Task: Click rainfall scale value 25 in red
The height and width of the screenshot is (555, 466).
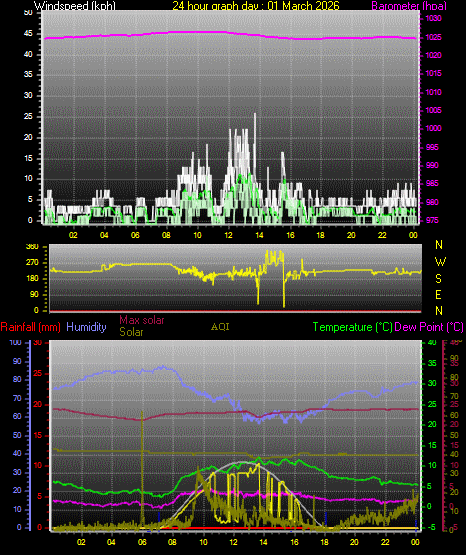Action: pos(37,373)
